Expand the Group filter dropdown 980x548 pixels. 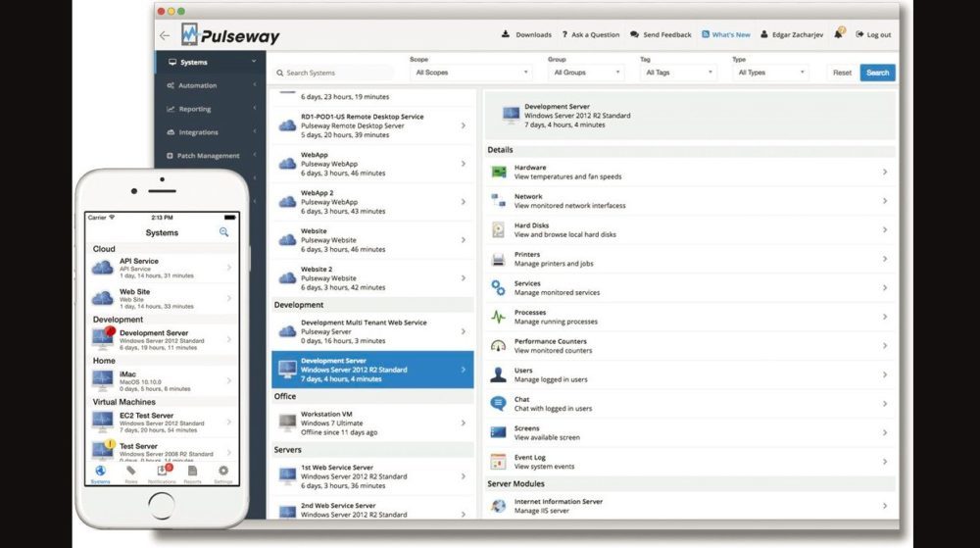pyautogui.click(x=586, y=73)
